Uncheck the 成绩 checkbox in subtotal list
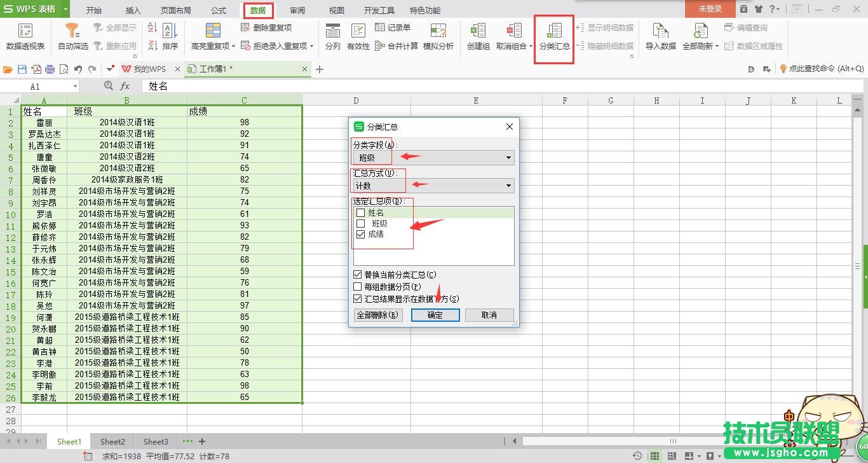This screenshot has width=868, height=463. point(361,235)
